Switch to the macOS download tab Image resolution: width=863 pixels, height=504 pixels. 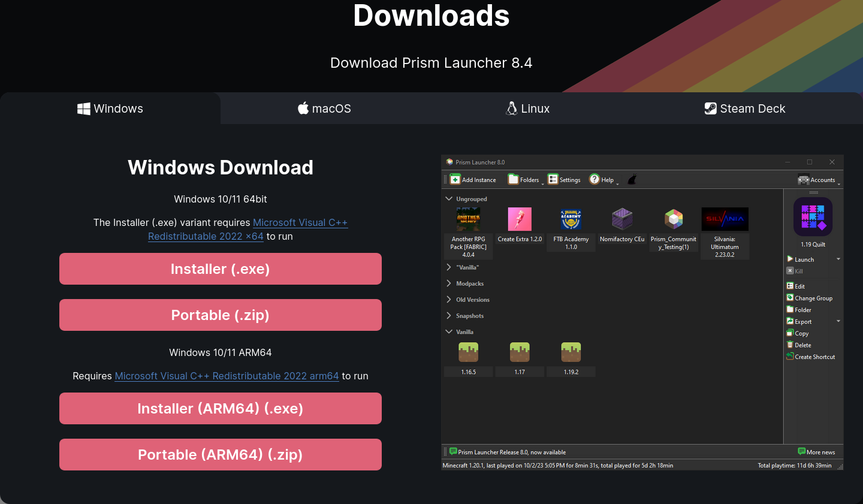(x=324, y=108)
